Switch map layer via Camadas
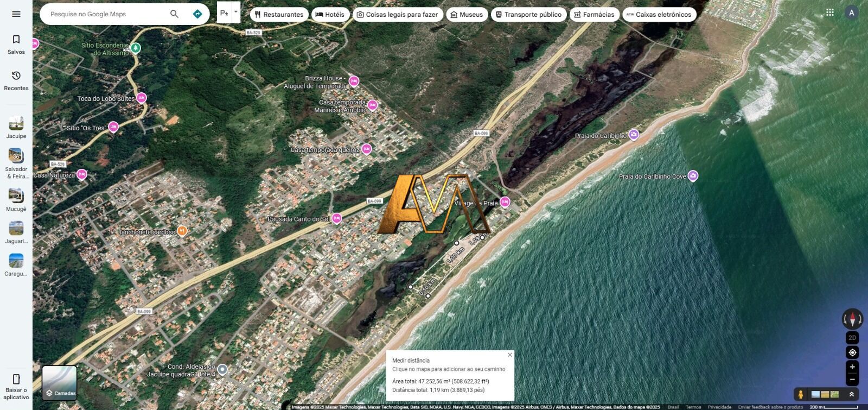Image resolution: width=868 pixels, height=410 pixels. 60,383
